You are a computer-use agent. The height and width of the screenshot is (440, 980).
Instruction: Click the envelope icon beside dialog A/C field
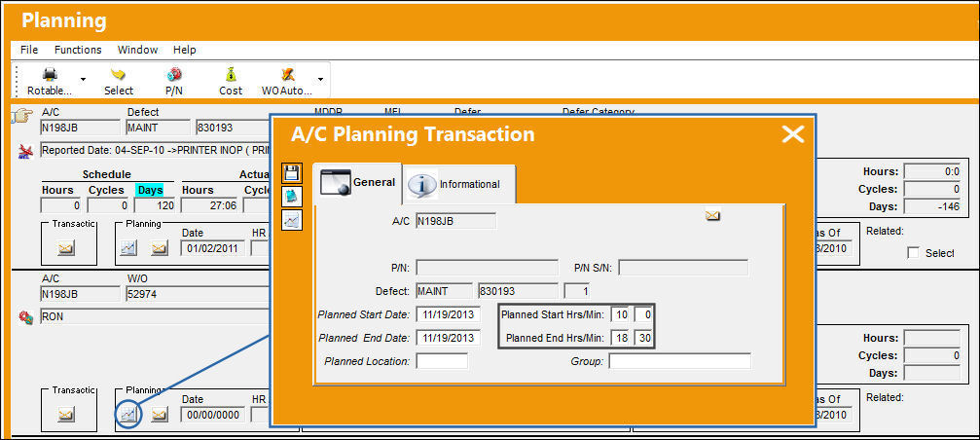coord(712,216)
